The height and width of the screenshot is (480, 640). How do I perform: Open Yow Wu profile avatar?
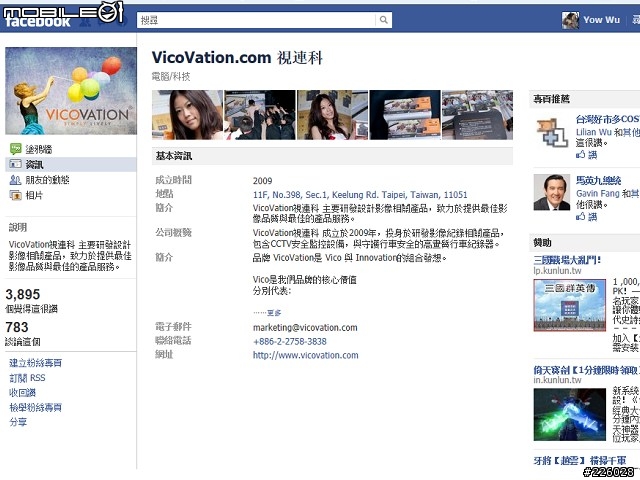coord(570,20)
